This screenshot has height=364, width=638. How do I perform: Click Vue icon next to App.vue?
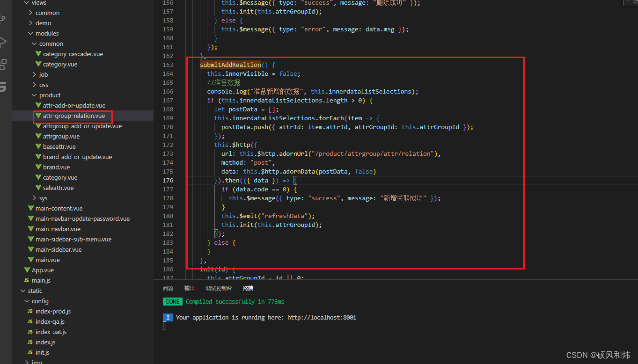point(27,270)
